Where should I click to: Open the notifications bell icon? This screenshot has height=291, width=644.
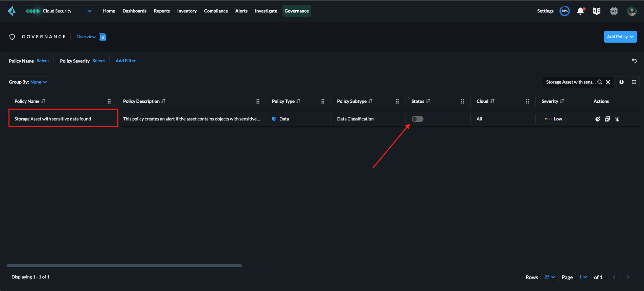pos(580,11)
